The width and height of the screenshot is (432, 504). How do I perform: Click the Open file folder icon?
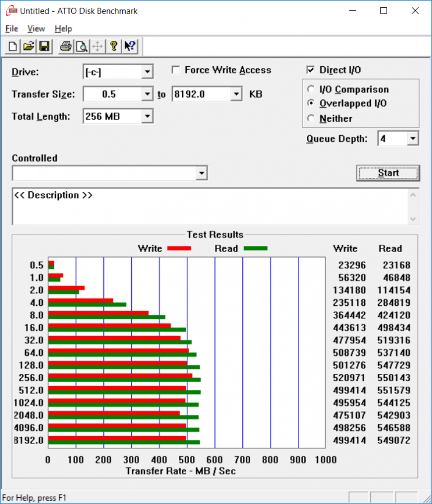(28, 46)
